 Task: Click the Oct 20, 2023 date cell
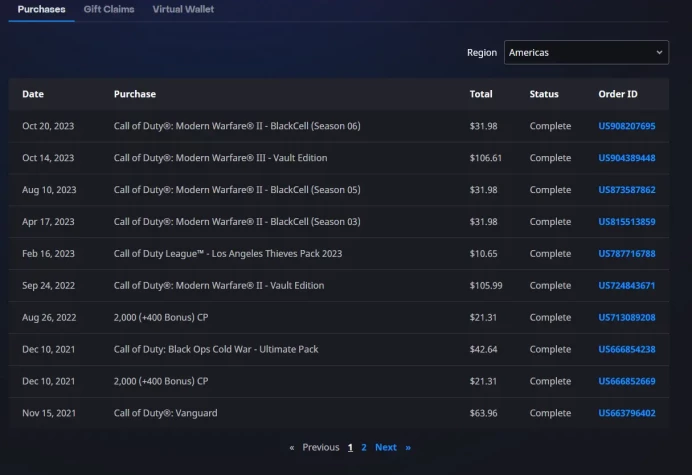[x=48, y=126]
